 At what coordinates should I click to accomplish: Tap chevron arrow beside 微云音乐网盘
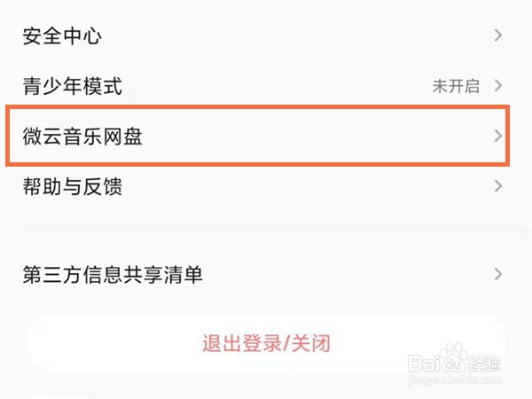pos(497,136)
